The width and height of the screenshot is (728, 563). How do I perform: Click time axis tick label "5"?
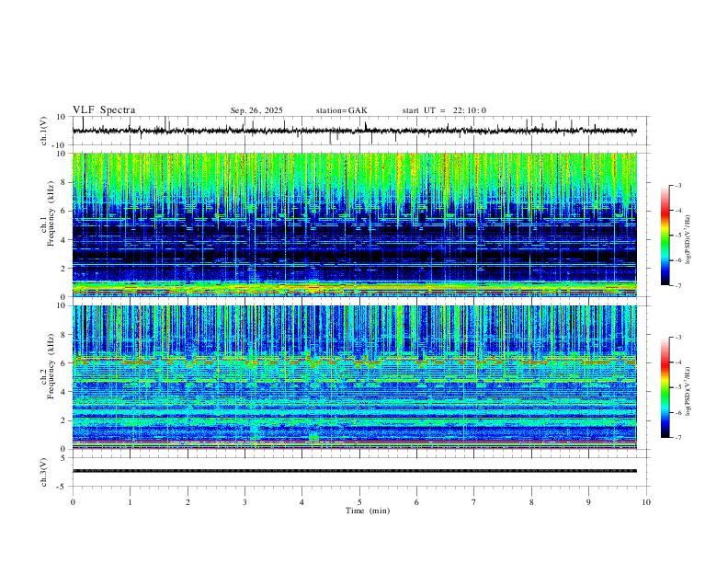pos(359,502)
